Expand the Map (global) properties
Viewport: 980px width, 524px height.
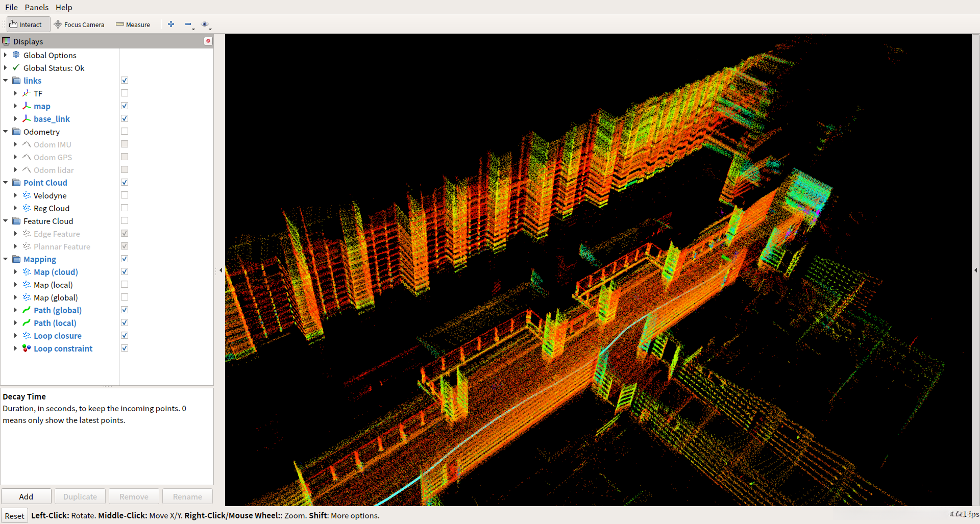(15, 297)
